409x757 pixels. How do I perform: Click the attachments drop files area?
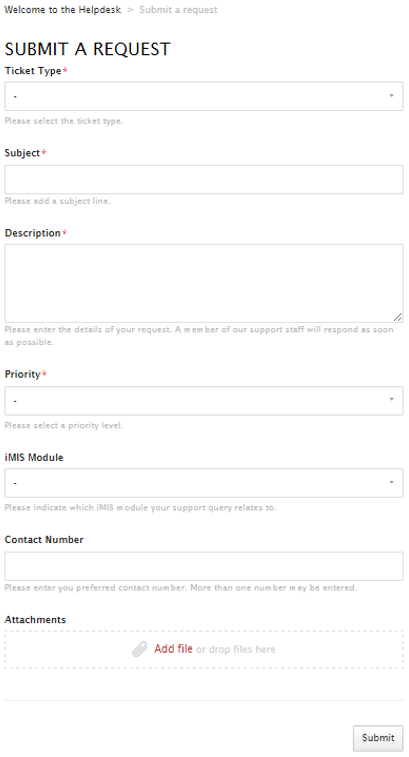click(204, 649)
